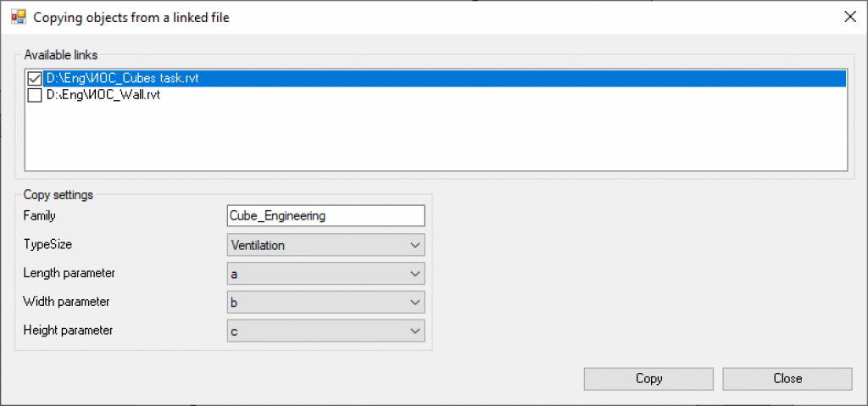Image resolution: width=868 pixels, height=406 pixels.
Task: Click the Family field containing Cube_Engineering
Action: pos(325,216)
